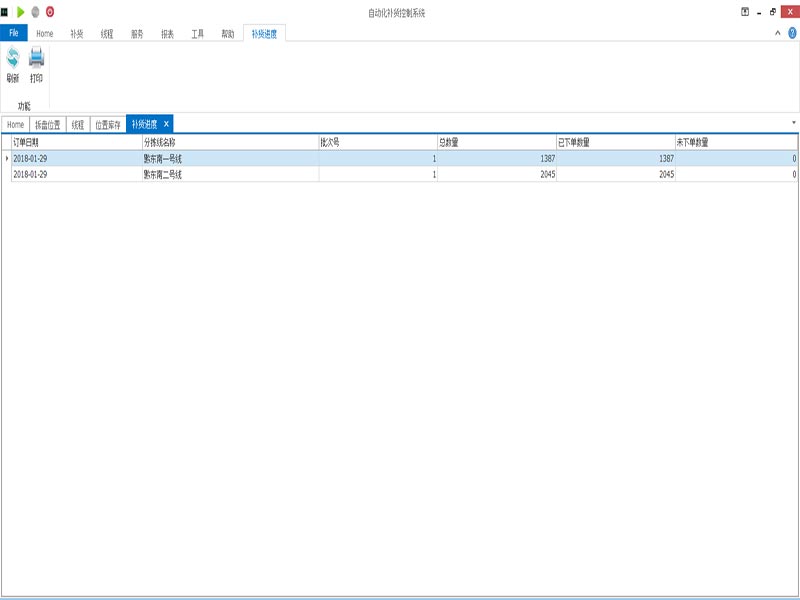Click the 打印 print icon
The height and width of the screenshot is (600, 800).
click(36, 62)
